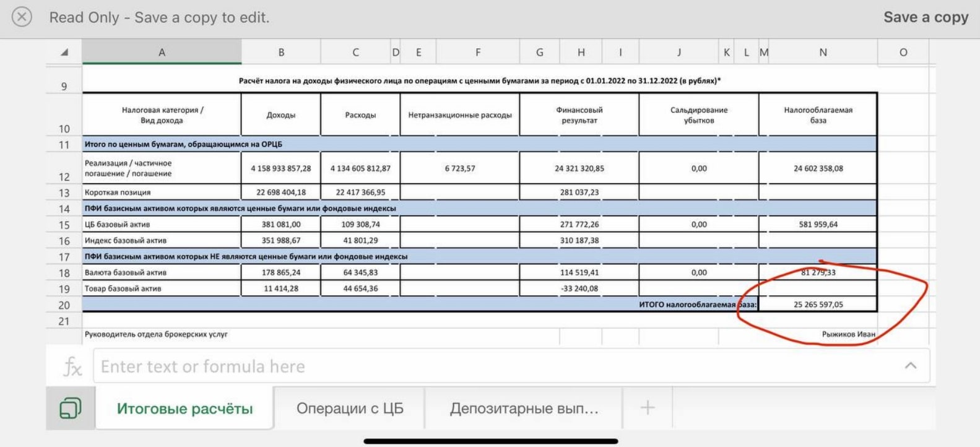
Task: Expand the formula bar with the chevron
Action: pos(911,366)
